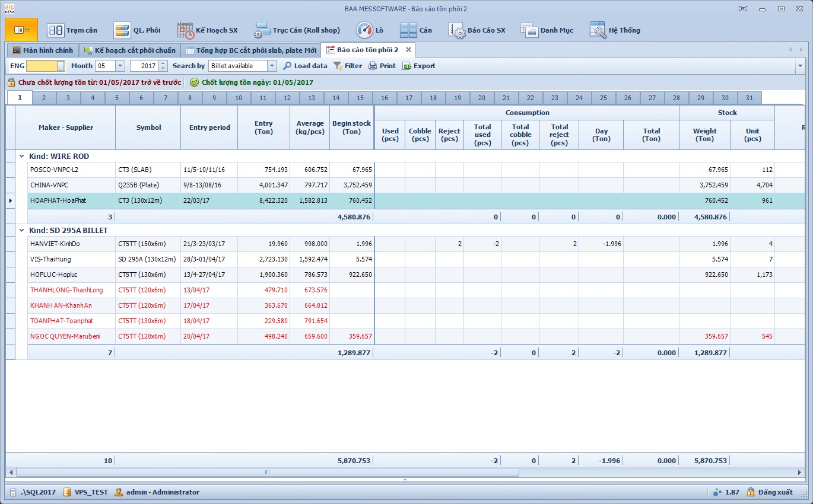
Task: Export the report to Excel
Action: (x=419, y=66)
